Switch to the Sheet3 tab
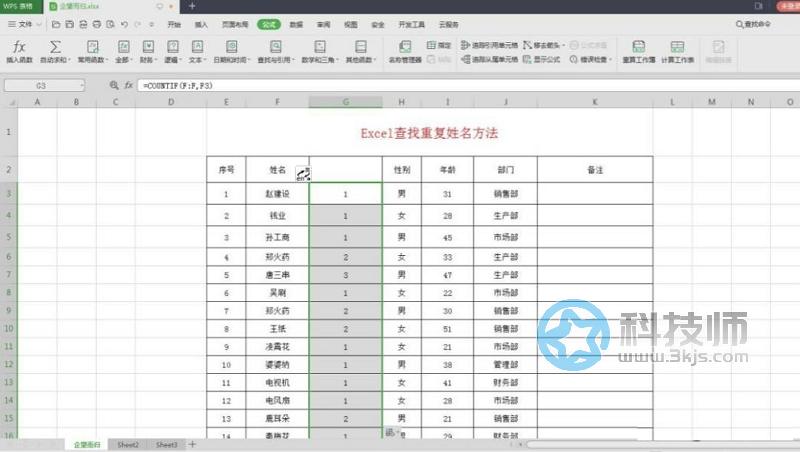This screenshot has width=800, height=452. click(166, 444)
